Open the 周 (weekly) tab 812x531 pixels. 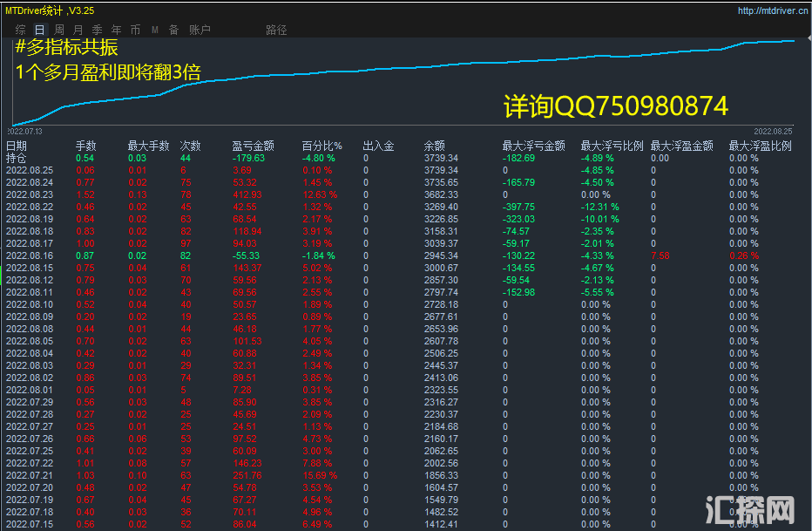(x=59, y=30)
